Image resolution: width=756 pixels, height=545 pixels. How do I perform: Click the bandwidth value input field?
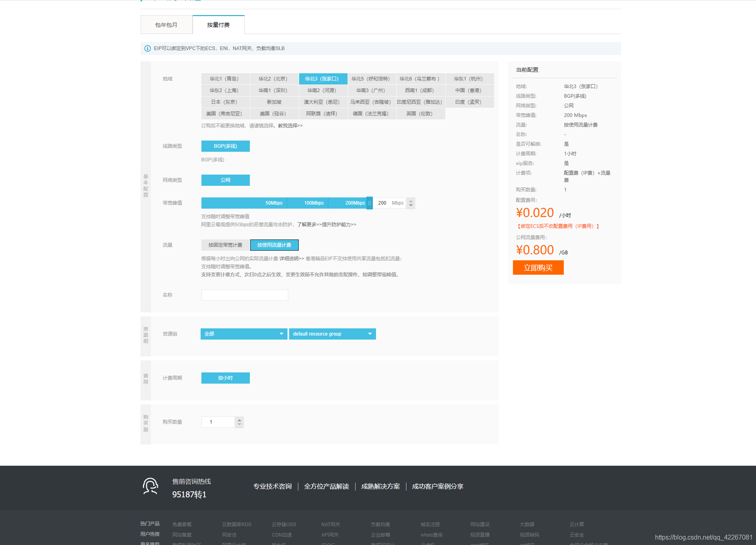click(x=390, y=203)
